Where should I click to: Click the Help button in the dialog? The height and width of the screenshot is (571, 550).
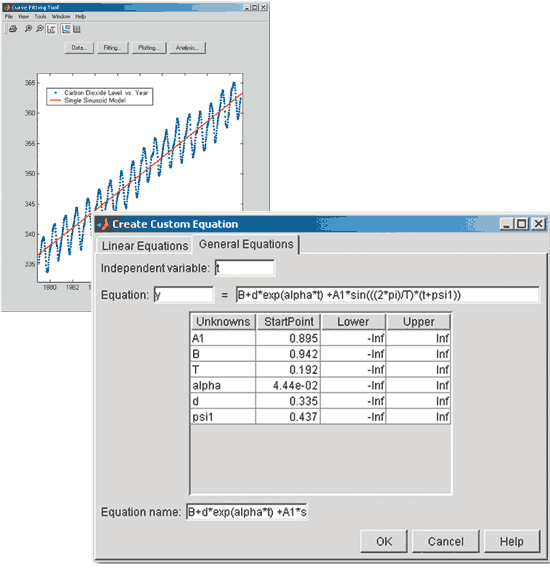512,542
